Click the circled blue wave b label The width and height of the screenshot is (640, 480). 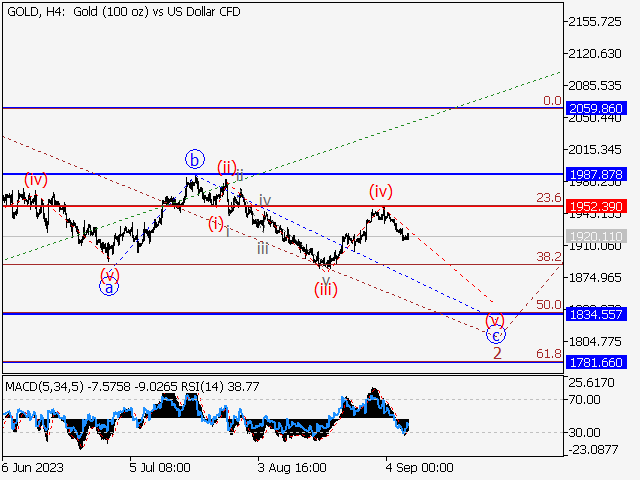194,158
